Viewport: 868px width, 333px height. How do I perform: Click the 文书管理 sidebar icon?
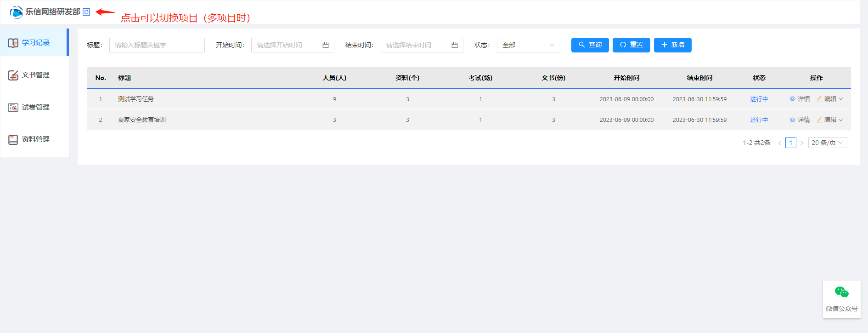pos(13,75)
